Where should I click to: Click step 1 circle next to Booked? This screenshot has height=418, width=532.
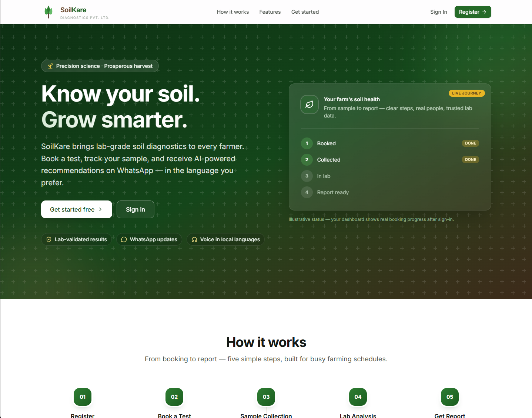tap(307, 143)
